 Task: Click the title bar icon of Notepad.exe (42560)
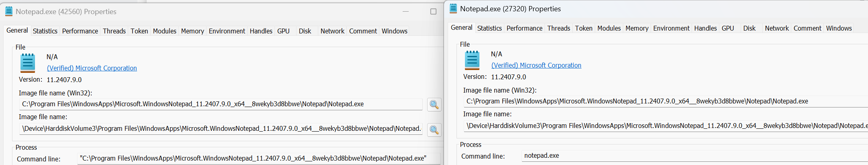9,11
